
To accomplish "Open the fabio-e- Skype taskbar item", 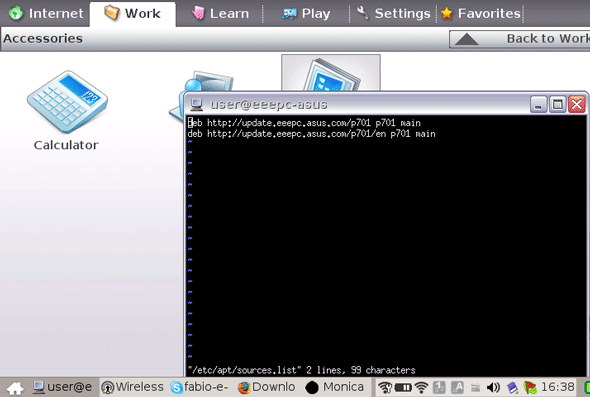I will pos(199,387).
